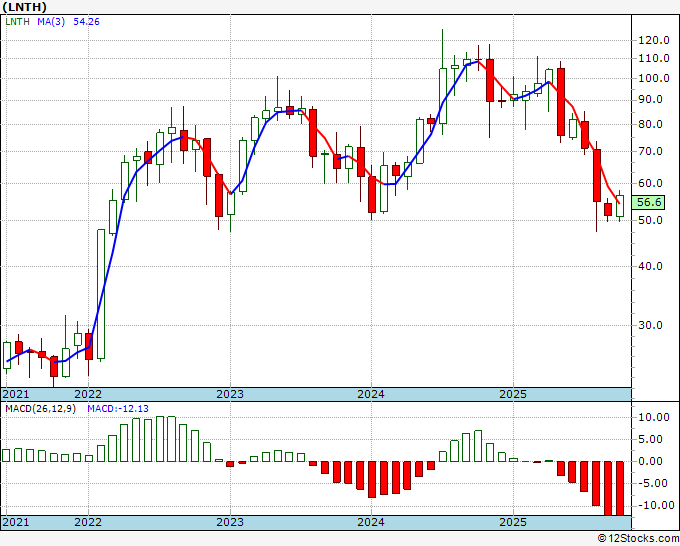Click the 30.0 price axis label
This screenshot has width=680, height=546.
pyautogui.click(x=651, y=325)
